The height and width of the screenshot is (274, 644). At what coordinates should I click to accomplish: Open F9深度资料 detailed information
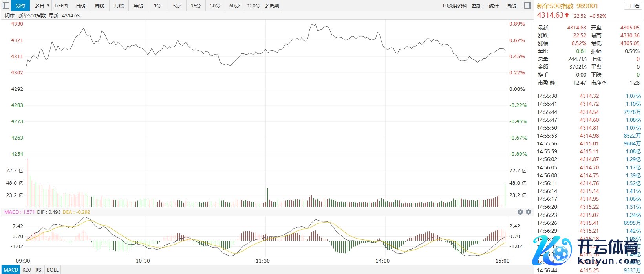pyautogui.click(x=455, y=6)
